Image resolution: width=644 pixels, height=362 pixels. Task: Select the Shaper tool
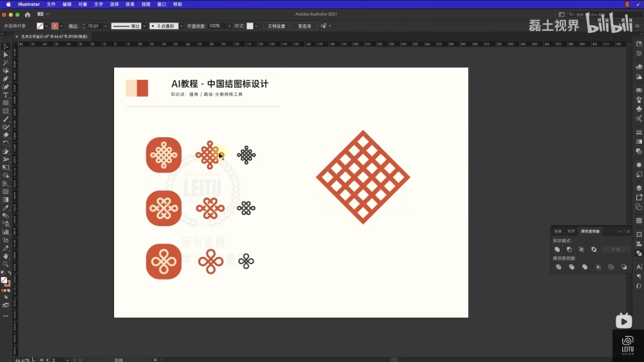6,127
